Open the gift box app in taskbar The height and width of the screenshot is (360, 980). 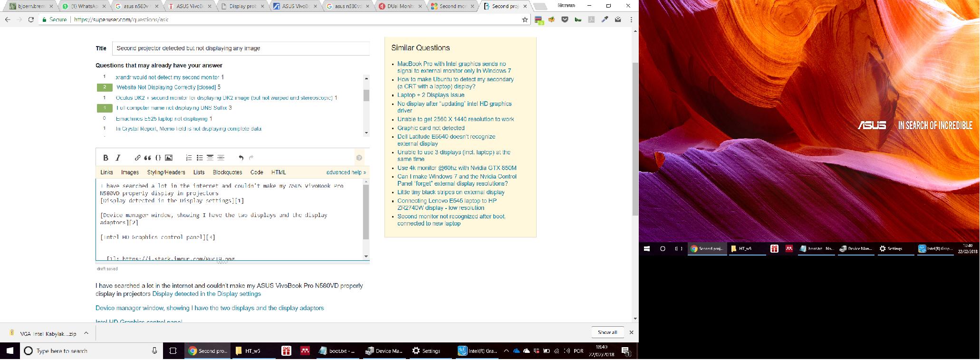tap(286, 351)
